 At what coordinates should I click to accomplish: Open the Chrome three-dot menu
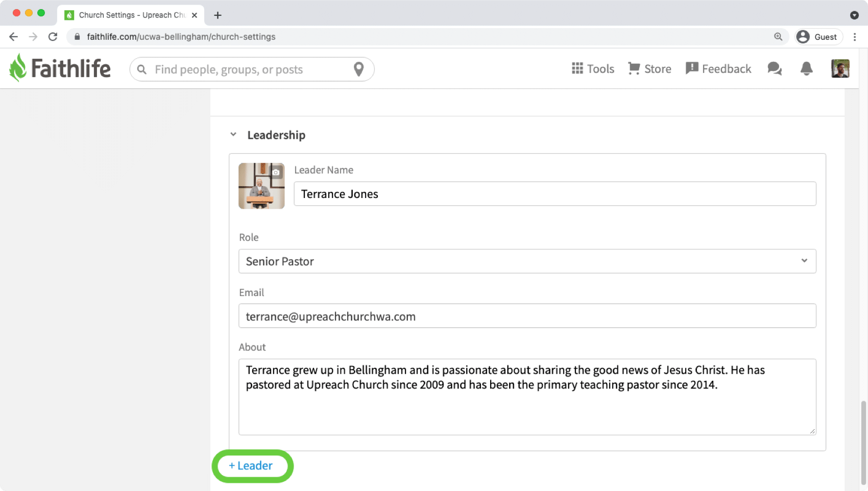tap(855, 37)
